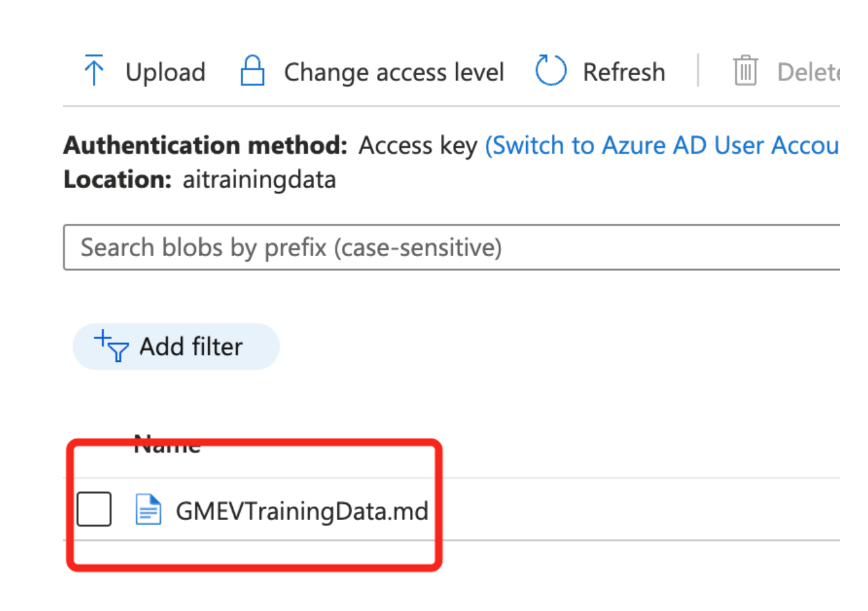Click the aitrainingdata location text
The image size is (868, 611).
tap(259, 180)
